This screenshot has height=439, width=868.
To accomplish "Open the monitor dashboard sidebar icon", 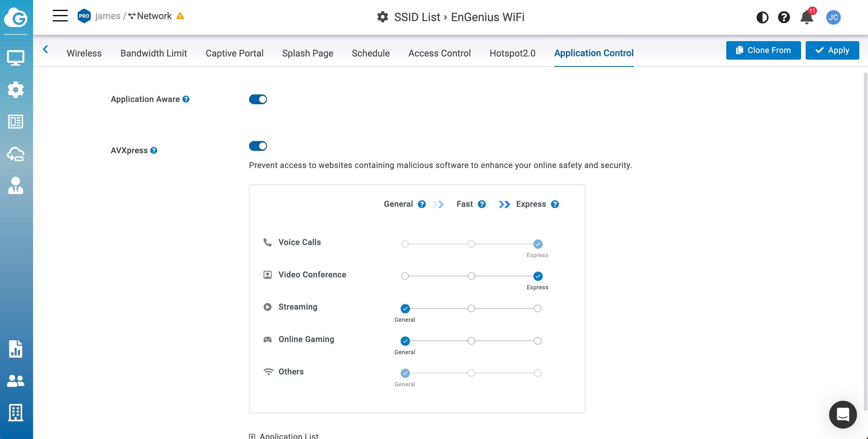I will (x=15, y=58).
